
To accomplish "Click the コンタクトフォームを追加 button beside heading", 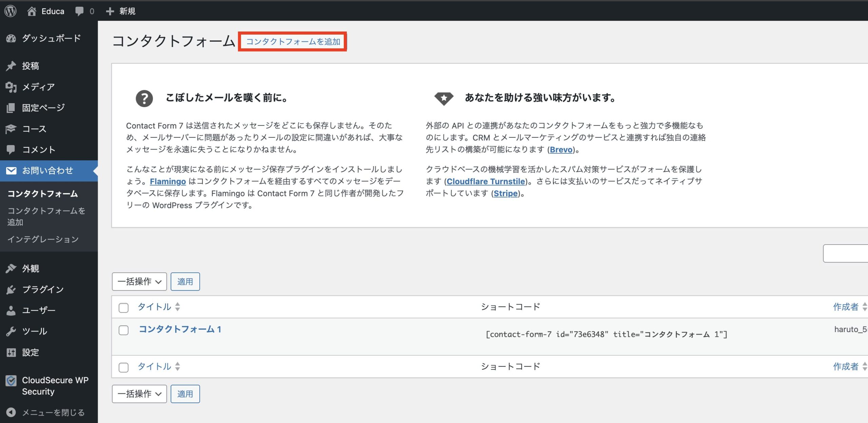I will pos(293,41).
